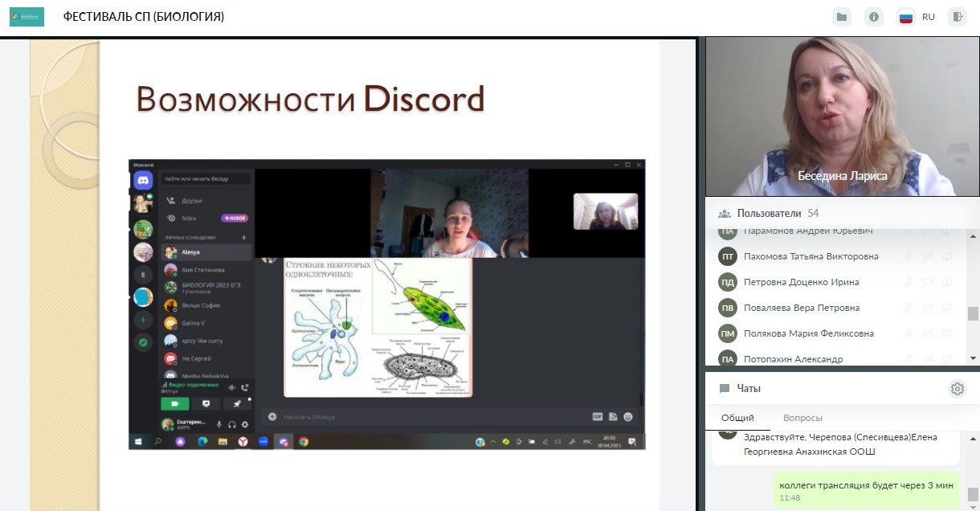This screenshot has width=980, height=511.
Task: Click green camera button in Discord slide
Action: coord(174,403)
